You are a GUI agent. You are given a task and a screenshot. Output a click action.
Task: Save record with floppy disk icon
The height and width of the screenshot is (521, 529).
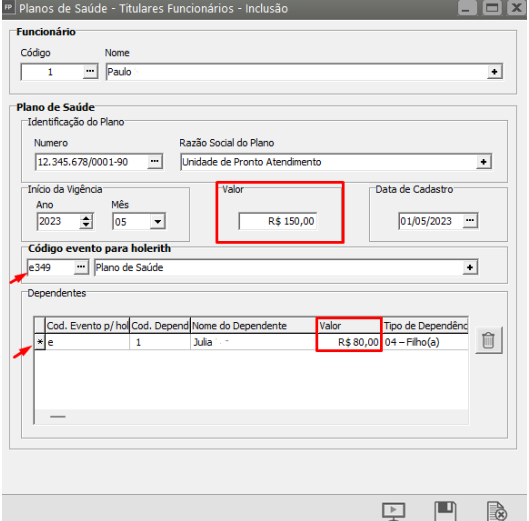pos(445,511)
